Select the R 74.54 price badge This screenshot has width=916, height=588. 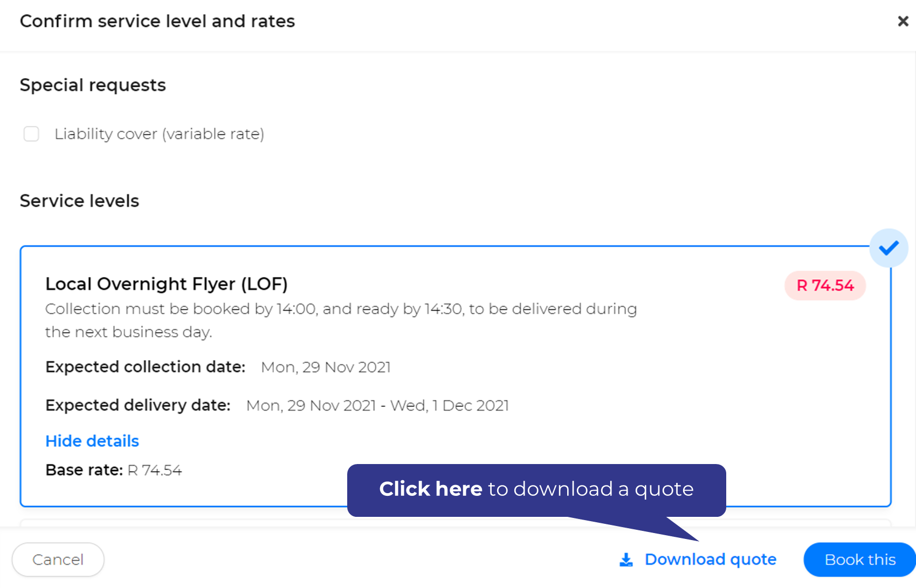825,285
